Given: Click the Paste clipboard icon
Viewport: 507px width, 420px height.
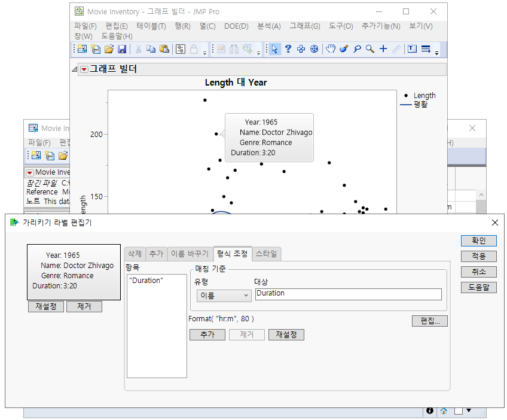Looking at the screenshot, I should (x=164, y=49).
